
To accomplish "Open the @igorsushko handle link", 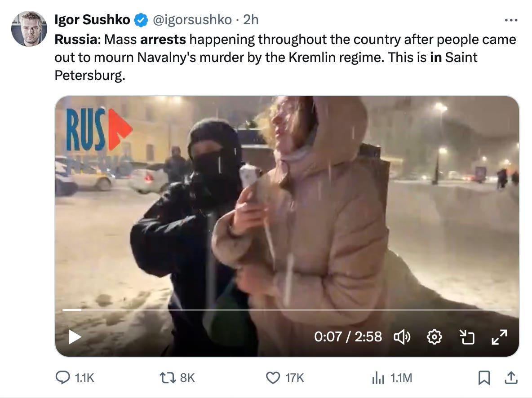I will coord(192,20).
